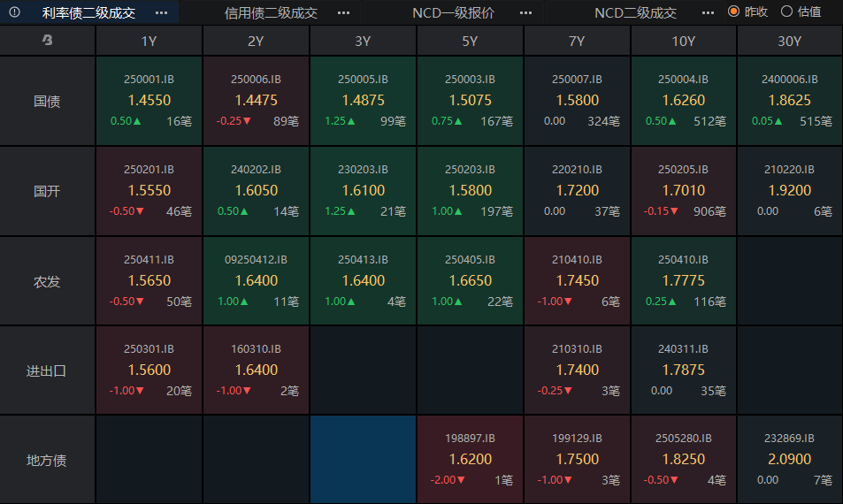This screenshot has height=504, width=843.
Task: Open the 250001.IB bond cell
Action: point(149,101)
